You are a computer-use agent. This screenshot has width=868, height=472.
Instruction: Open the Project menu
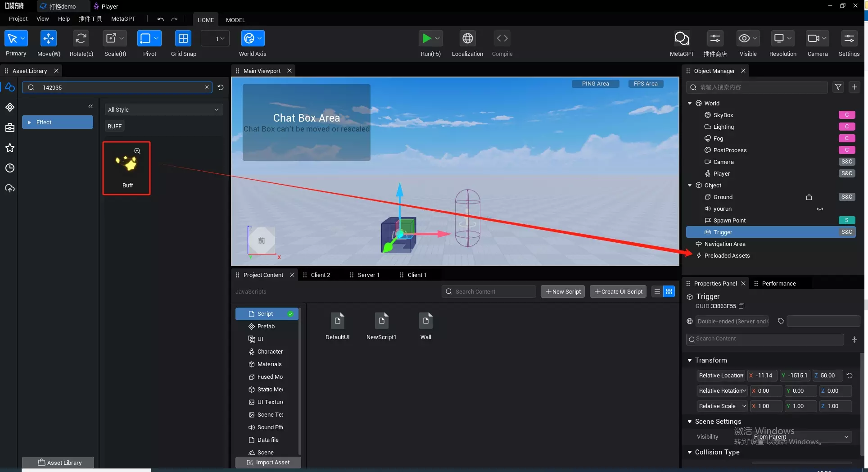18,19
